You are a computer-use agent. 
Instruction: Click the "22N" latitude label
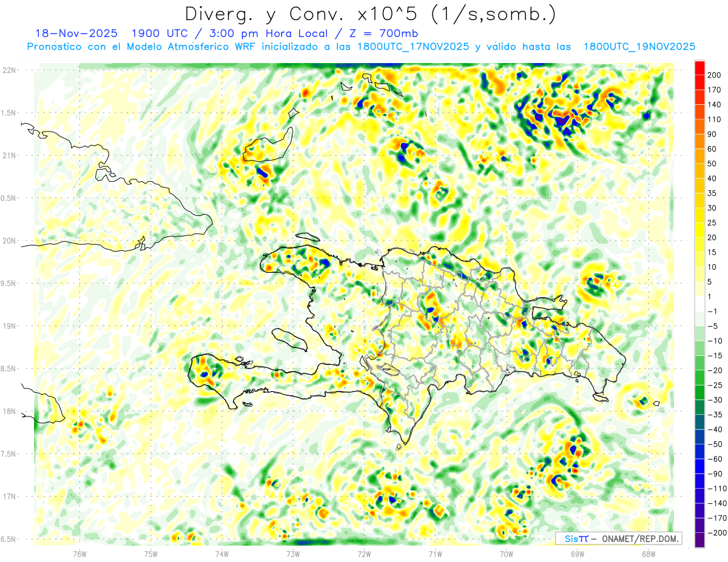[9, 70]
